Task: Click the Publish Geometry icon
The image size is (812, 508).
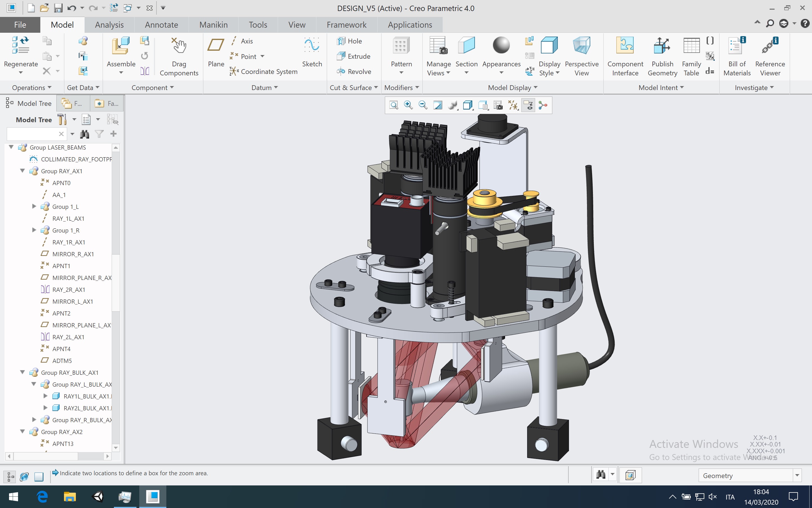Action: pos(662,45)
